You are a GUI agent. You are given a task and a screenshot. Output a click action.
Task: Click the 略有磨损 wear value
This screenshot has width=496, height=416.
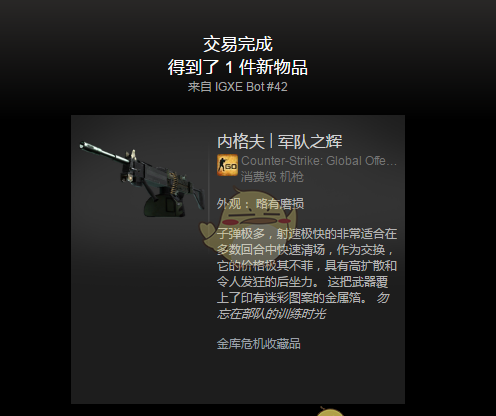point(280,204)
